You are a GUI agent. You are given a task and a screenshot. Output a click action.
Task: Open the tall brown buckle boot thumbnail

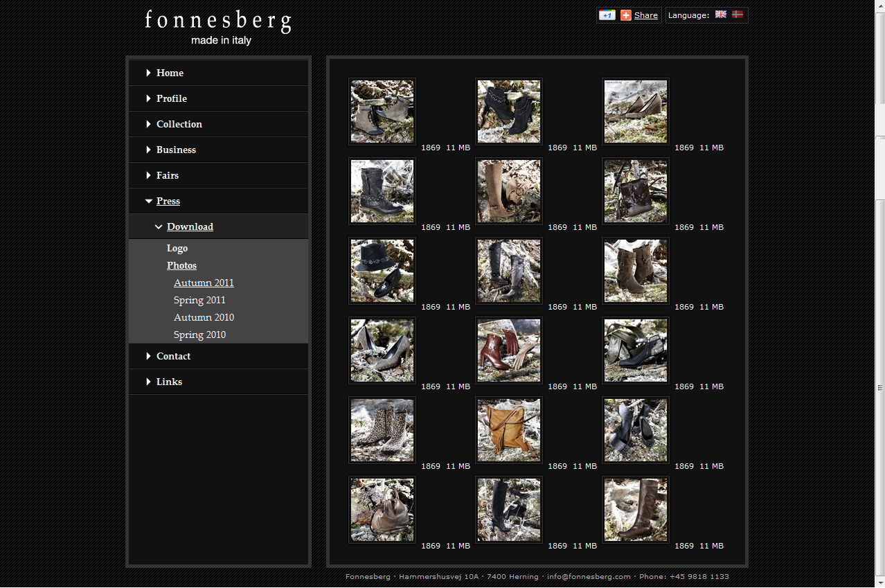636,510
